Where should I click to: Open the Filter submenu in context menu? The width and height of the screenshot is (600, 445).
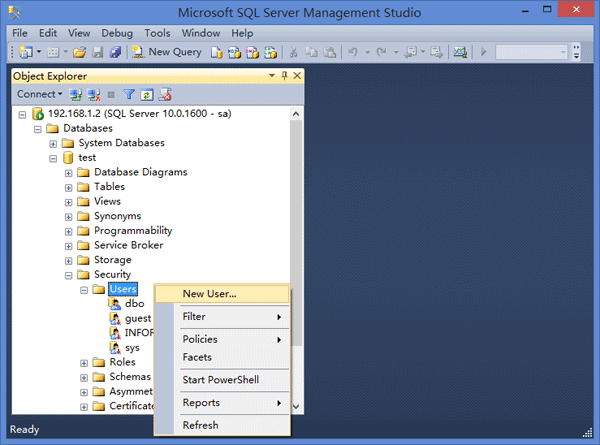[222, 316]
